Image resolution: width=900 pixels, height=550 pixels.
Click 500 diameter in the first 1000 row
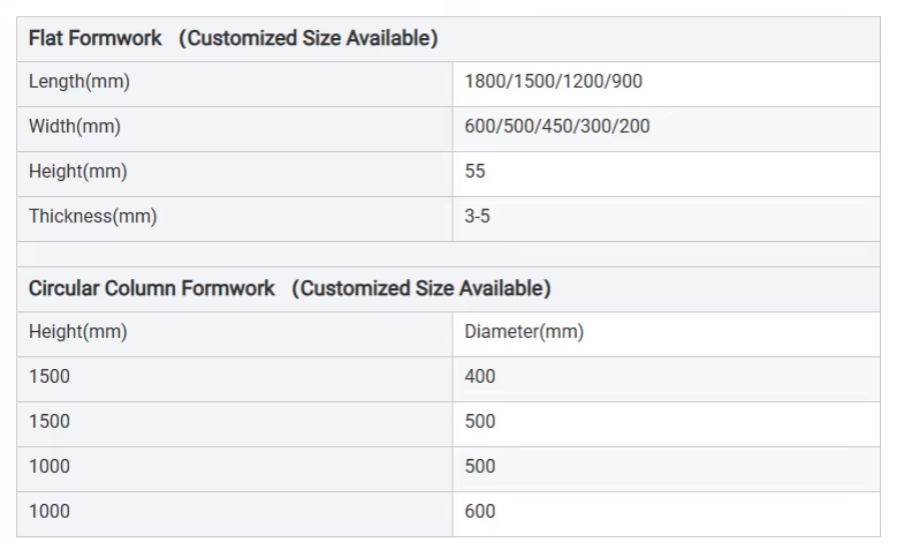(x=480, y=467)
